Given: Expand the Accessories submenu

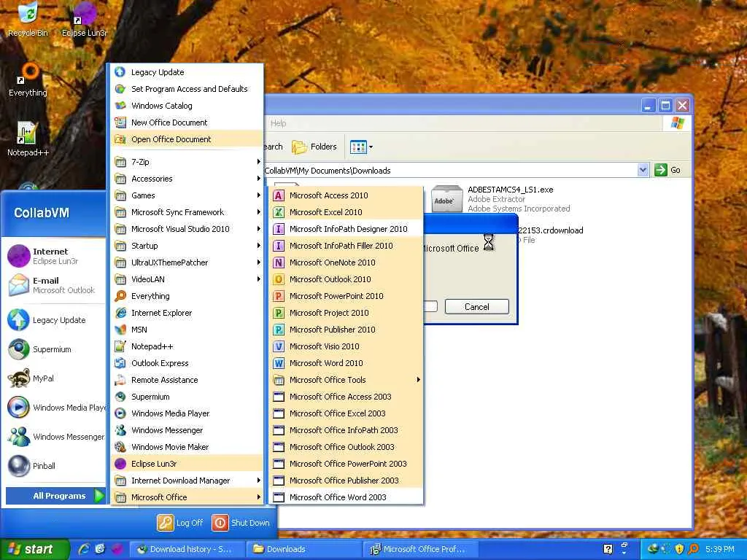Looking at the screenshot, I should [187, 179].
